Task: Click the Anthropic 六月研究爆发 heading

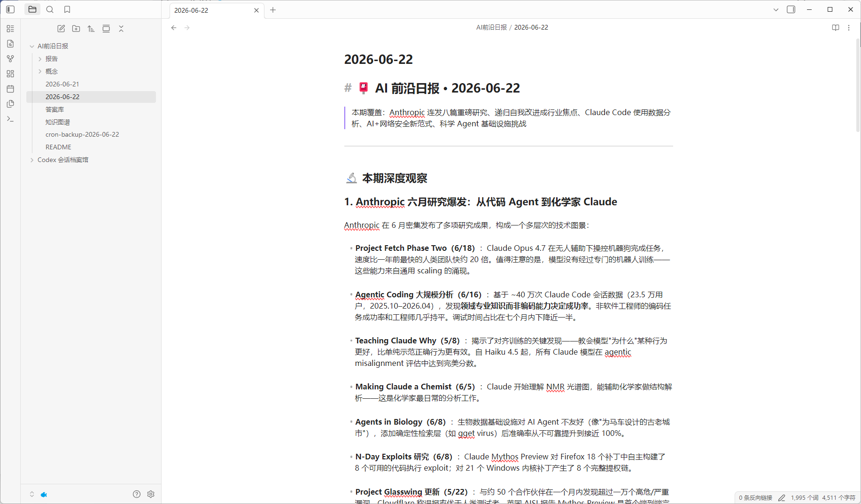Action: coord(481,202)
